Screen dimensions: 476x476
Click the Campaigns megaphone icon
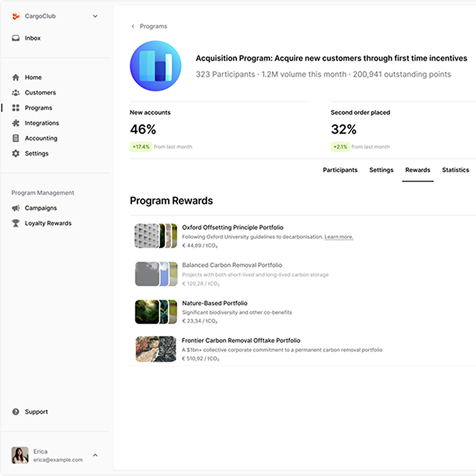pos(16,208)
